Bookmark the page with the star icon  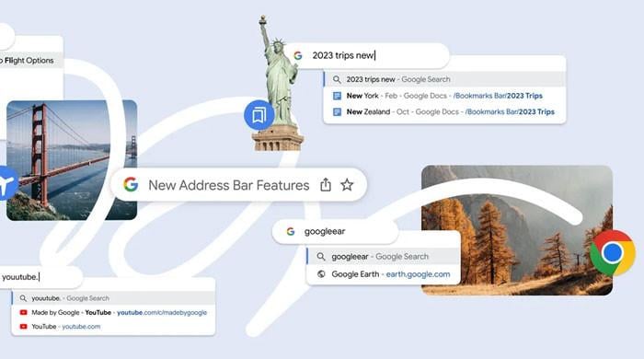(x=347, y=185)
